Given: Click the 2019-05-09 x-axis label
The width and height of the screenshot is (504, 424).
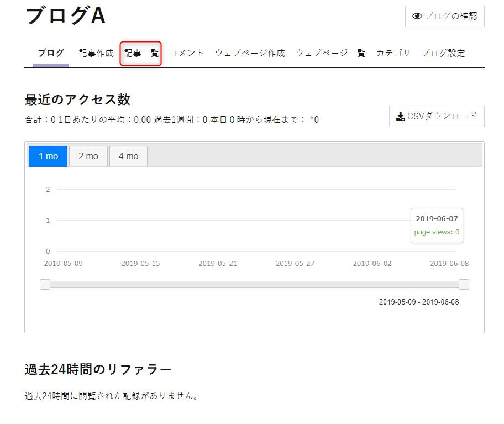Looking at the screenshot, I should pos(64,264).
